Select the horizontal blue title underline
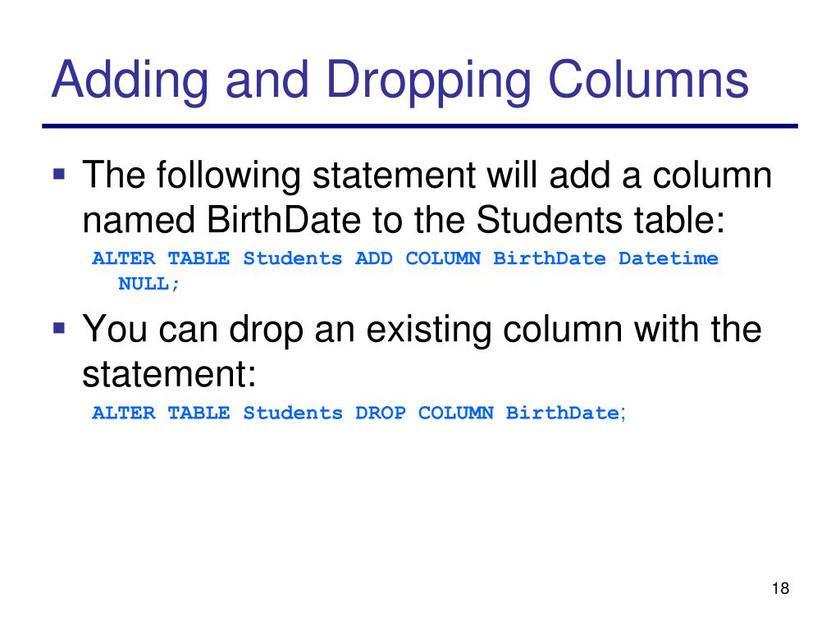 point(420,126)
